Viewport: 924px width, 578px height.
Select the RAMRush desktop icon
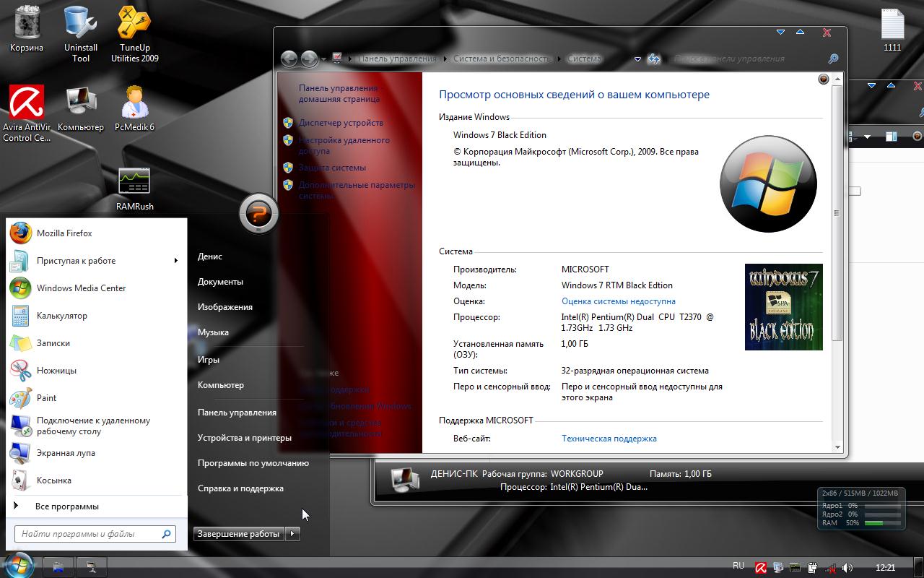pos(135,189)
